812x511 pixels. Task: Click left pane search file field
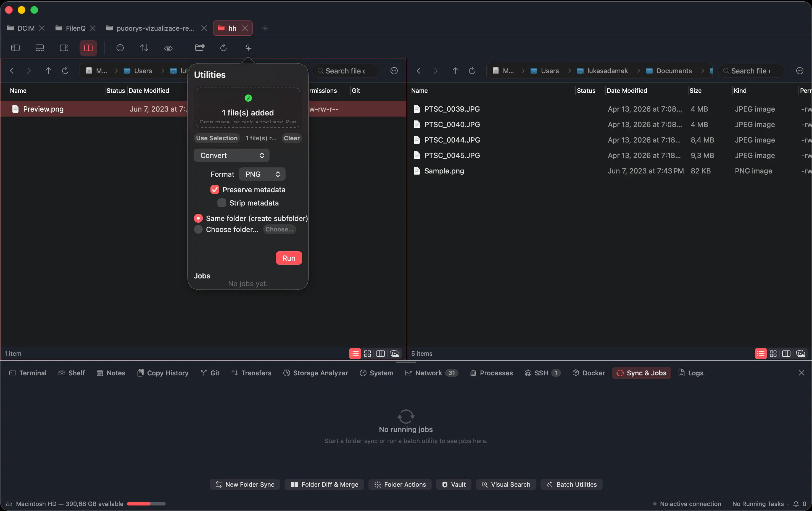click(346, 71)
